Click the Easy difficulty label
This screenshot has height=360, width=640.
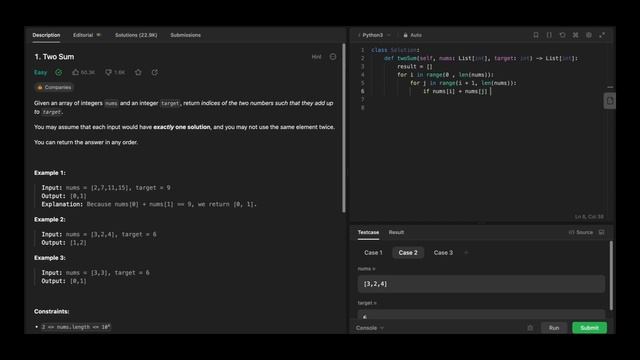pyautogui.click(x=40, y=72)
